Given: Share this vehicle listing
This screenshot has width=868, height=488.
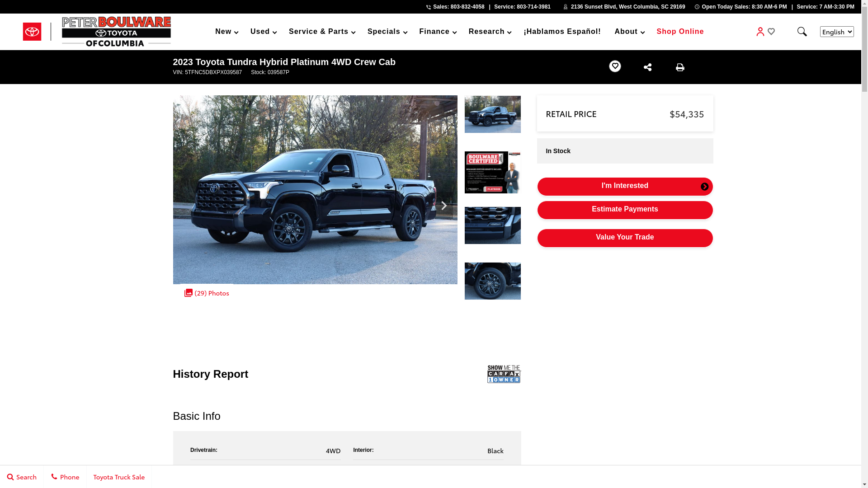Looking at the screenshot, I should [x=647, y=67].
